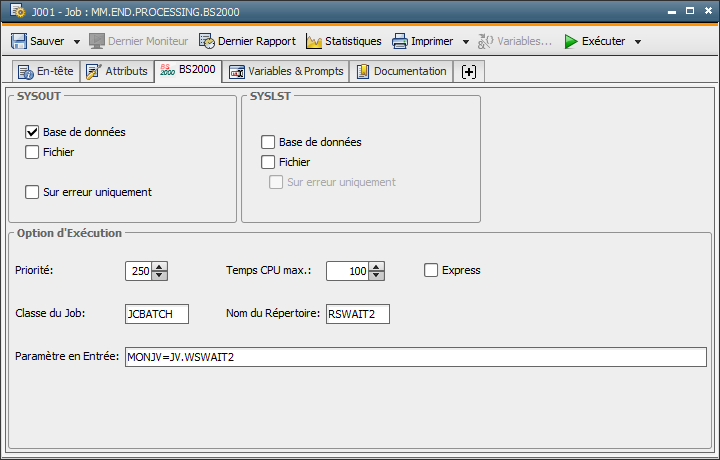720x460 pixels.
Task: Check the SYSLST Fichier checkbox
Action: click(x=268, y=162)
